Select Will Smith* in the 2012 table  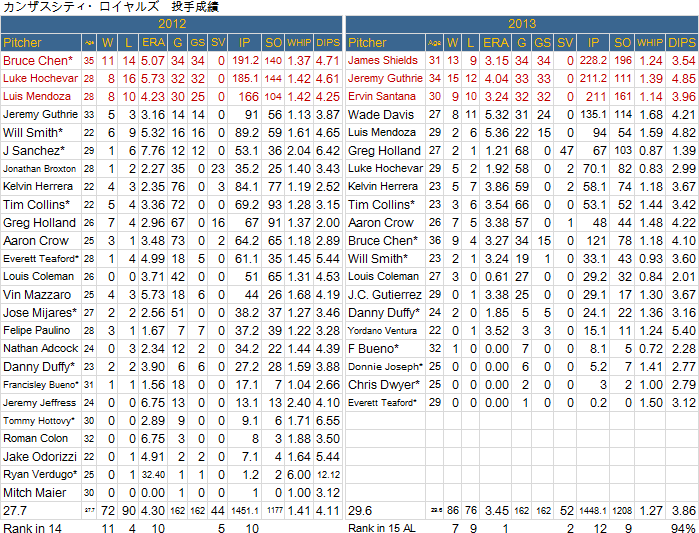point(33,133)
